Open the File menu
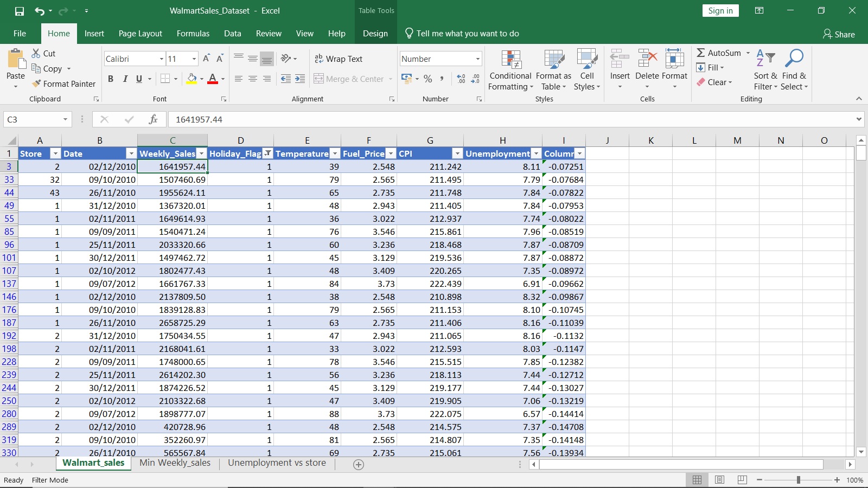868x488 pixels. click(x=20, y=34)
